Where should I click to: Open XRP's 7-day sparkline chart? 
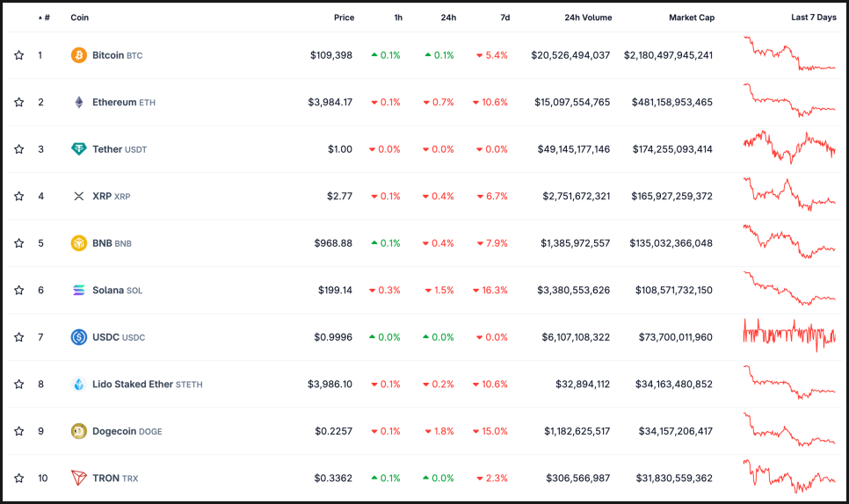(789, 194)
